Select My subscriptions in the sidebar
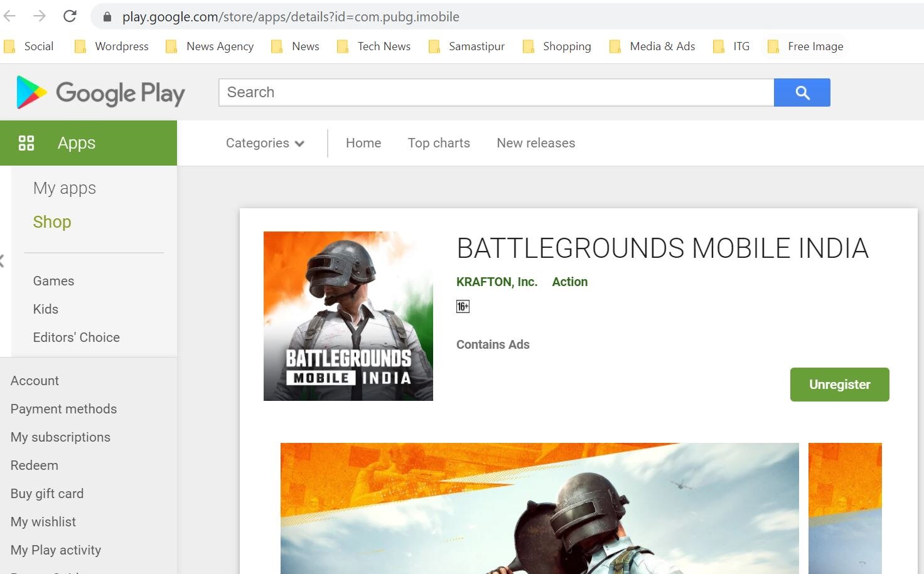This screenshot has width=924, height=574. pos(60,437)
